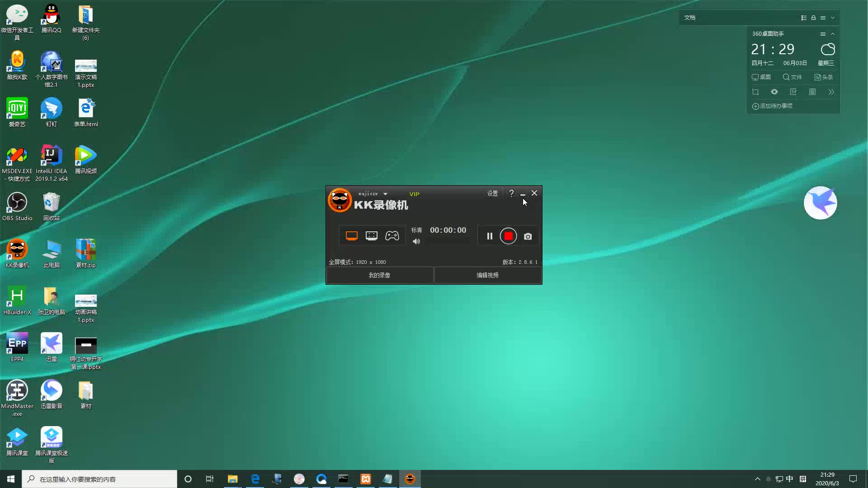This screenshot has width=868, height=488.
Task: Click the 中 input method indicator
Action: pyautogui.click(x=789, y=479)
